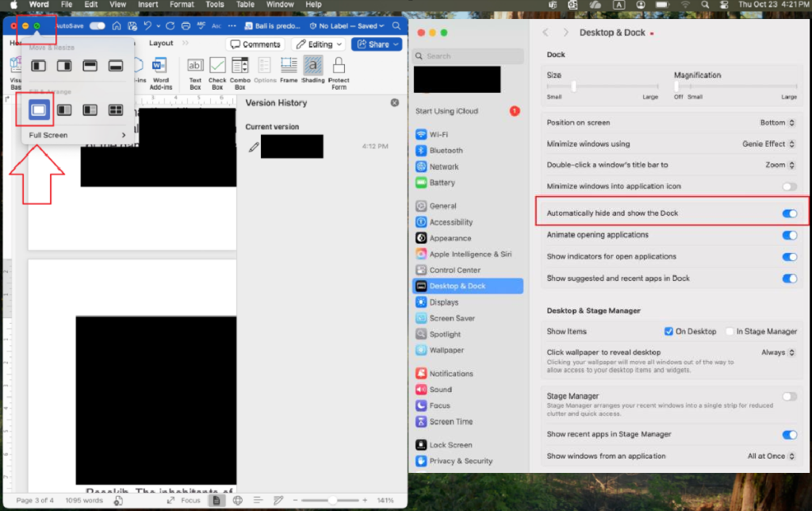Tile Word window to top half

(x=90, y=66)
